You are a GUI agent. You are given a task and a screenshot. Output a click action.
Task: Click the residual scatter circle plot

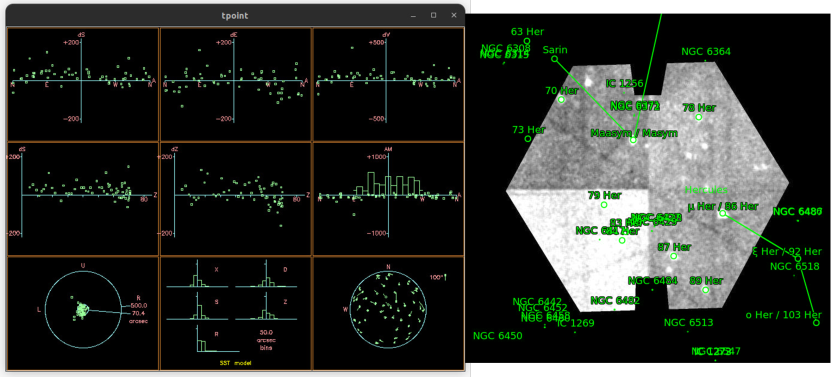(x=83, y=309)
